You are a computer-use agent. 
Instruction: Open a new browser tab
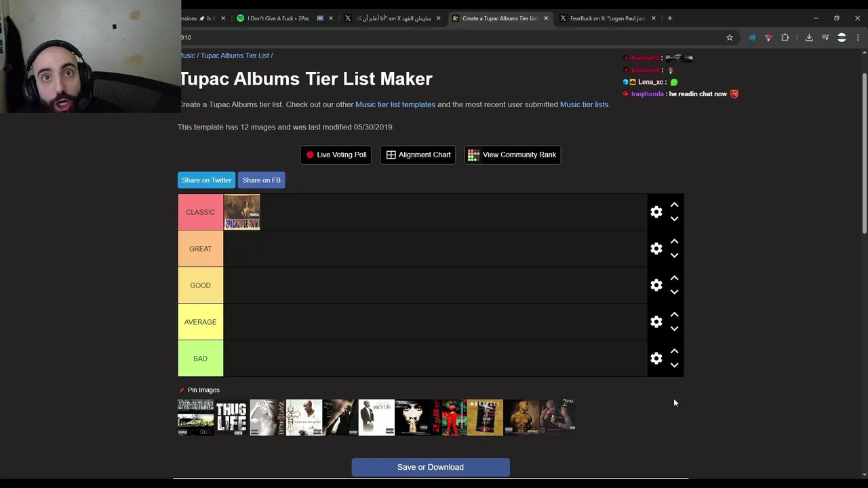pos(670,18)
